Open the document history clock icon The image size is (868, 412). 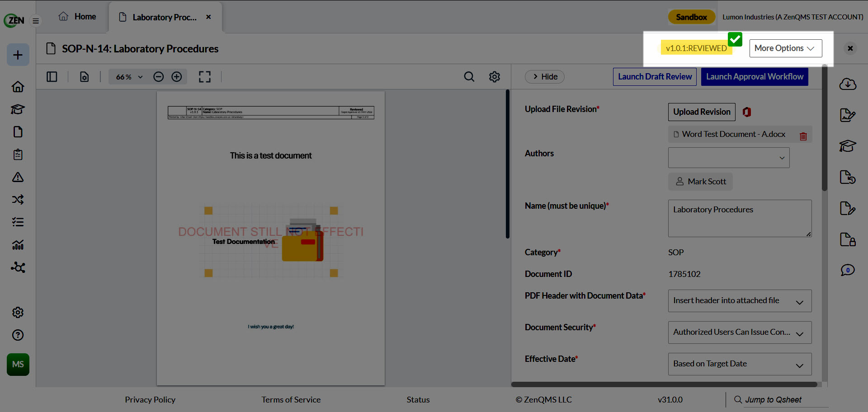[x=848, y=177]
